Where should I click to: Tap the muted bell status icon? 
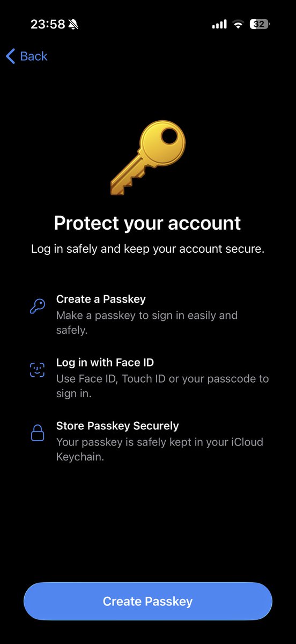click(x=73, y=24)
